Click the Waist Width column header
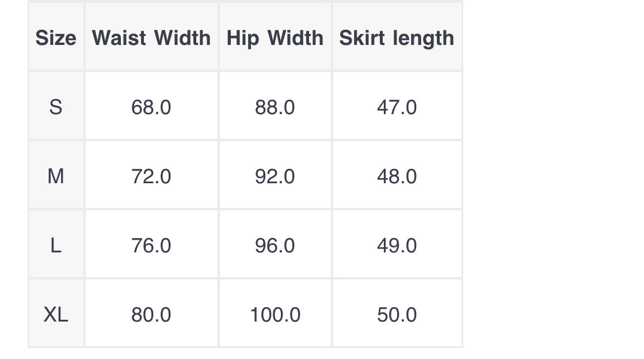This screenshot has width=644, height=359. coord(151,38)
